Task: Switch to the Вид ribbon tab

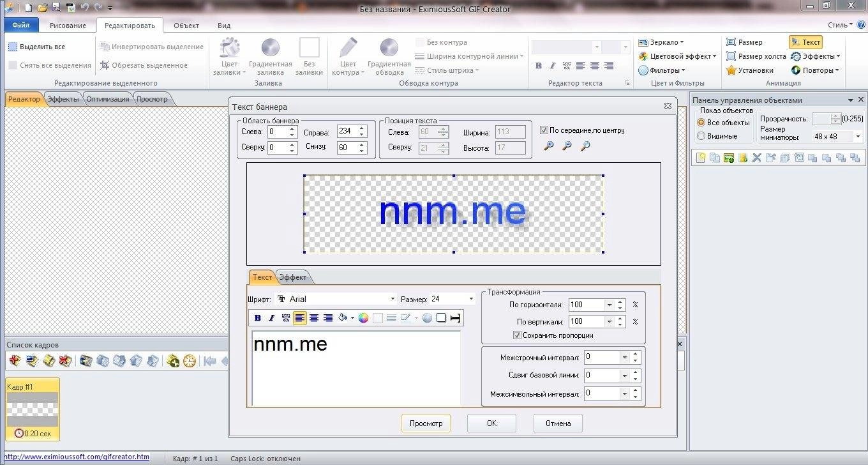Action: tap(224, 26)
